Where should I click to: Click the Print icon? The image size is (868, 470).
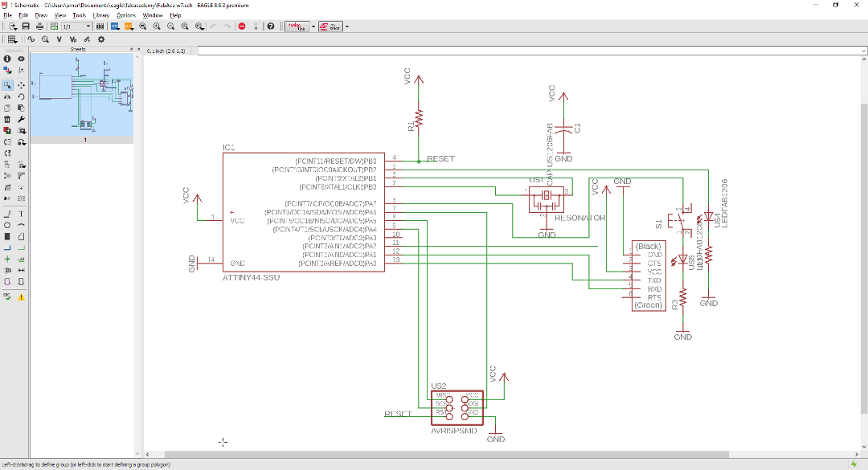tap(39, 26)
